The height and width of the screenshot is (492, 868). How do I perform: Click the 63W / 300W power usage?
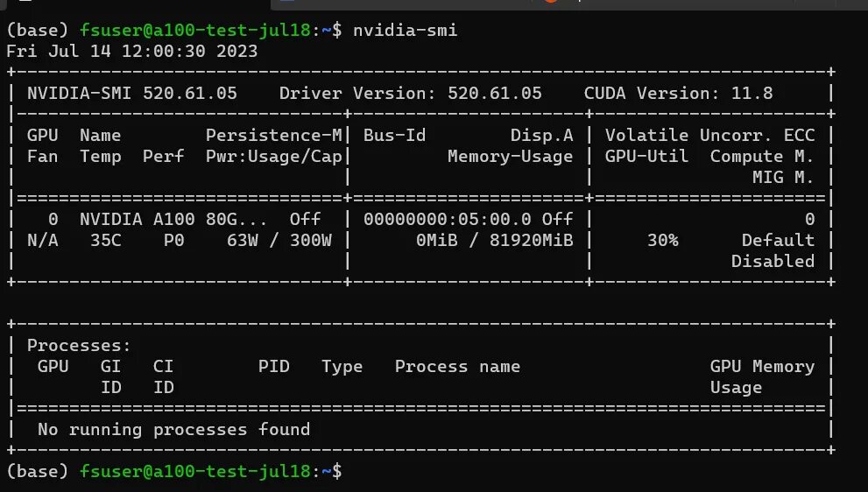coord(279,240)
